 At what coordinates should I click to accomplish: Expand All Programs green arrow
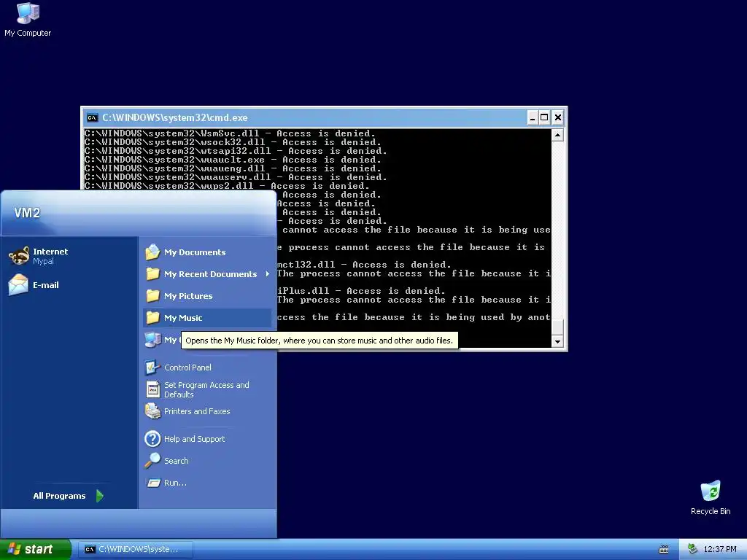pyautogui.click(x=99, y=496)
